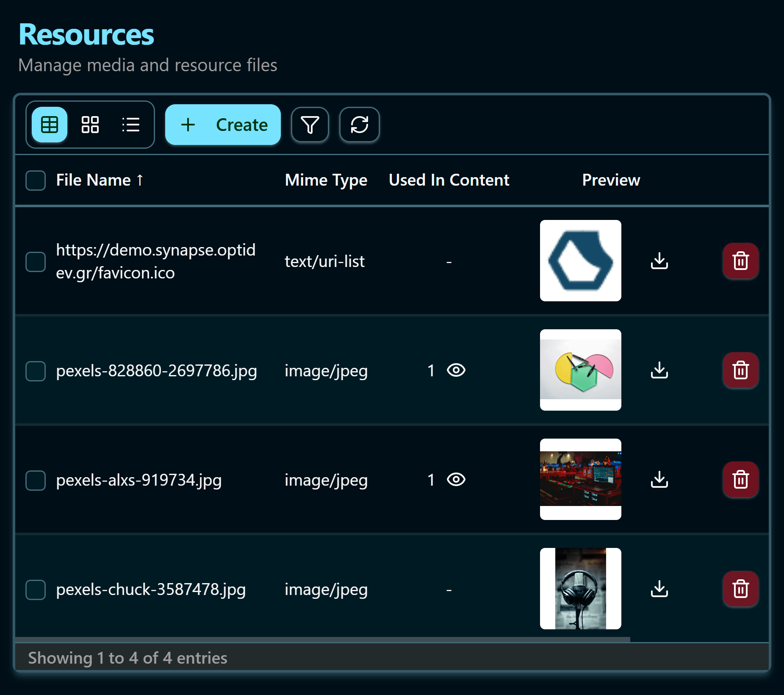
Task: Click Create to add a resource
Action: pos(223,125)
